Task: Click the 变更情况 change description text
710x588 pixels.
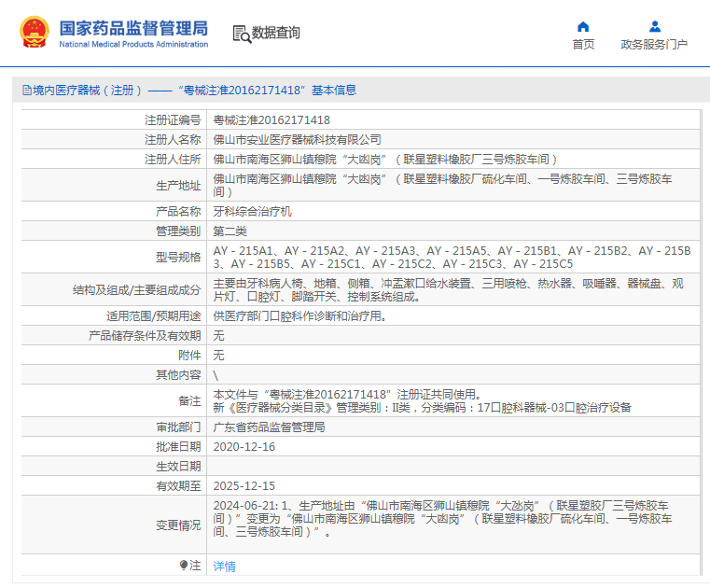Action: click(x=442, y=519)
